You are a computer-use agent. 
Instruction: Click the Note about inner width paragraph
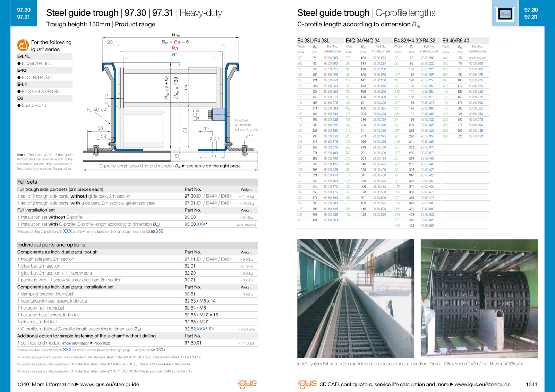pyautogui.click(x=45, y=162)
